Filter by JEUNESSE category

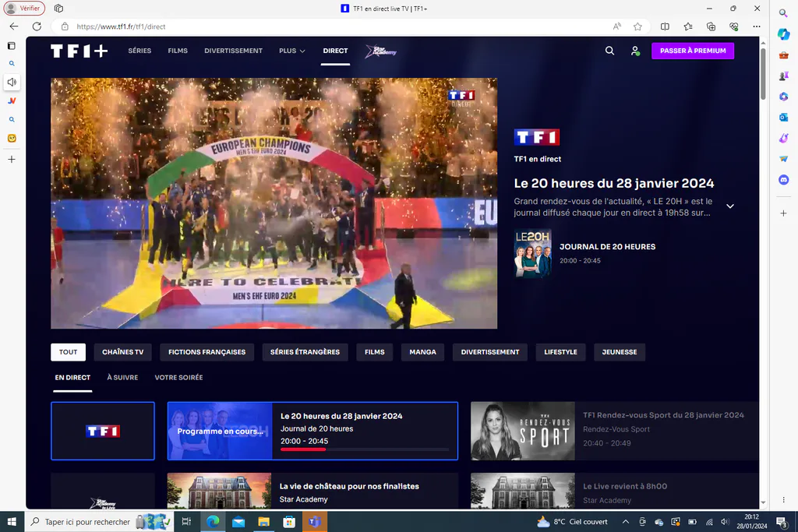(620, 352)
